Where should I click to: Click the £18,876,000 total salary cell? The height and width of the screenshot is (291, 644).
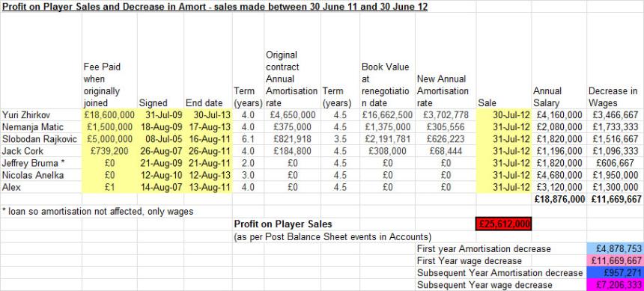tap(559, 200)
